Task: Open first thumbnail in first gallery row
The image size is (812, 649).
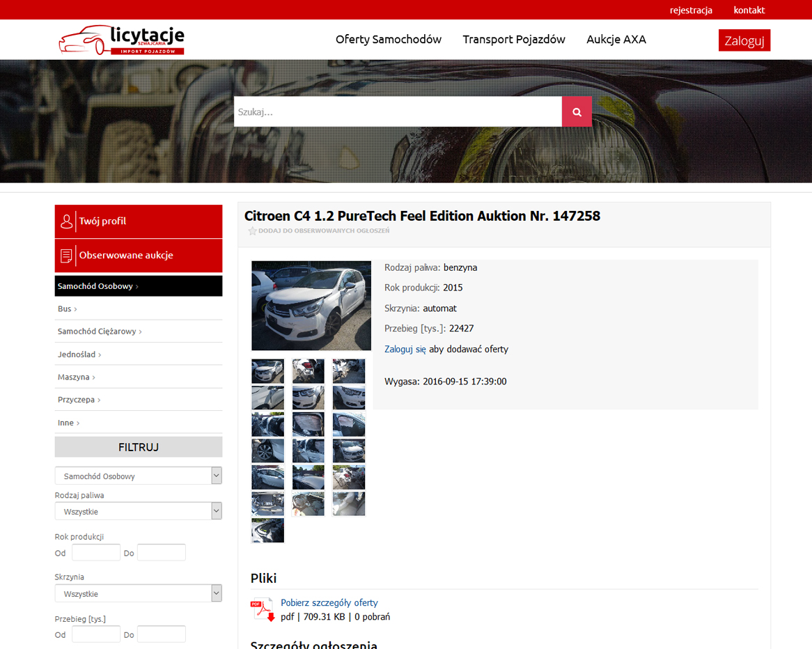Action: click(x=267, y=371)
